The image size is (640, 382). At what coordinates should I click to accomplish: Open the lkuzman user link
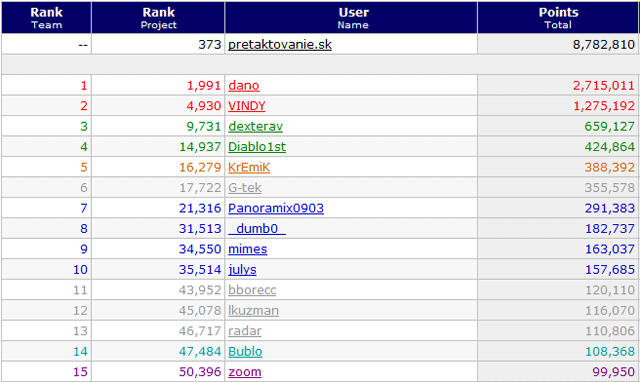click(x=253, y=311)
